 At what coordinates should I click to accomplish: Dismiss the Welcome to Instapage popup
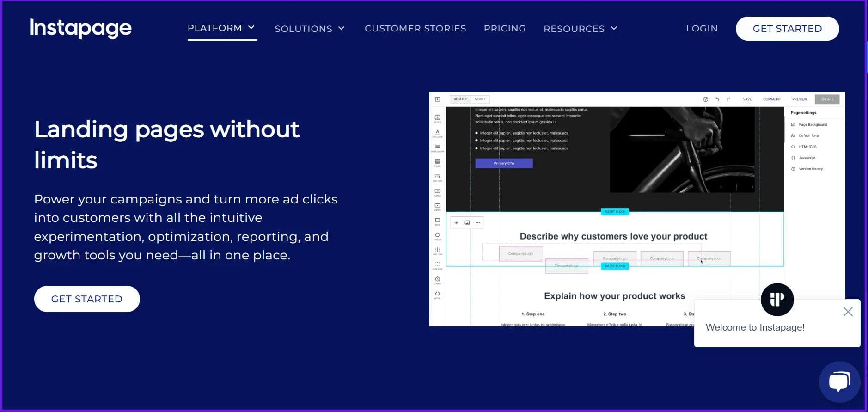pyautogui.click(x=848, y=312)
